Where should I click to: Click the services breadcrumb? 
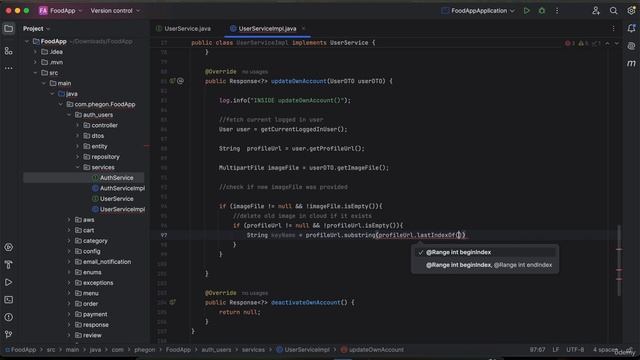[253, 350]
